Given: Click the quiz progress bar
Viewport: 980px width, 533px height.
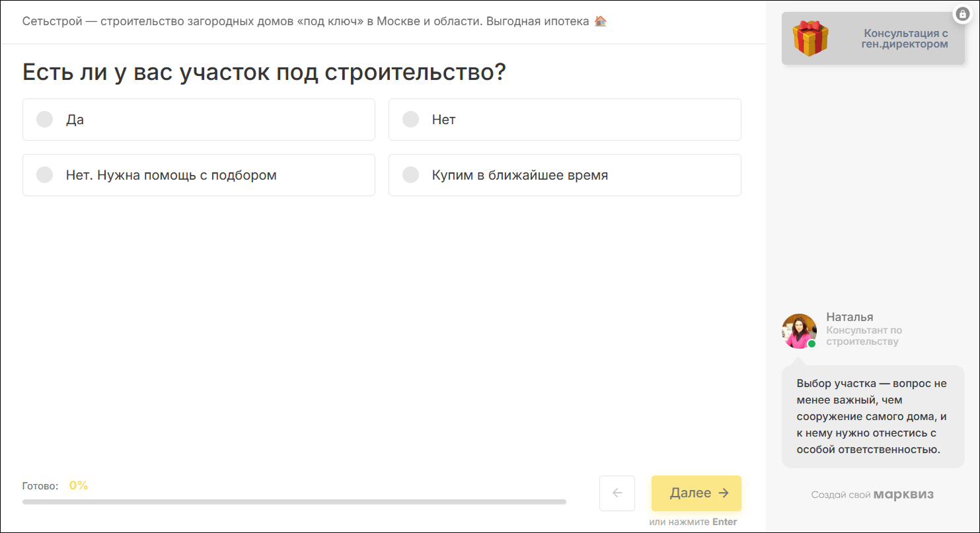Looking at the screenshot, I should (294, 502).
